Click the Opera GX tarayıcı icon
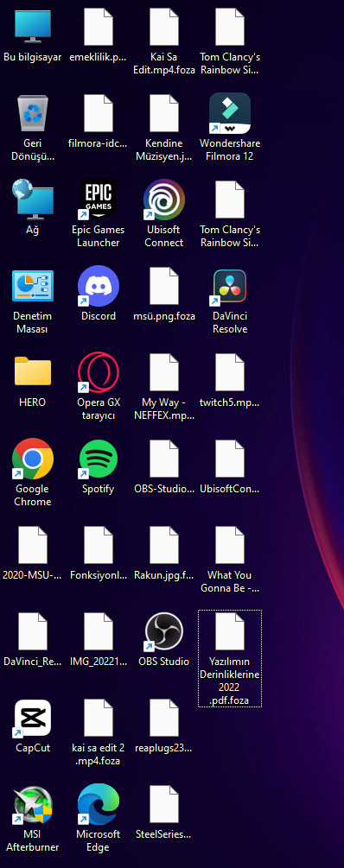The height and width of the screenshot is (868, 344). coord(98,386)
